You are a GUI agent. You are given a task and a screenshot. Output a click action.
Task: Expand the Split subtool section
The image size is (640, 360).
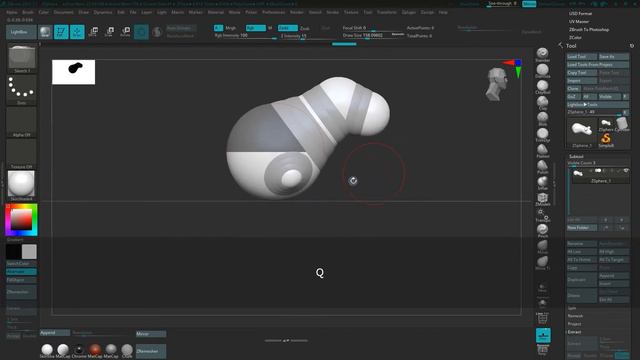tap(572, 308)
